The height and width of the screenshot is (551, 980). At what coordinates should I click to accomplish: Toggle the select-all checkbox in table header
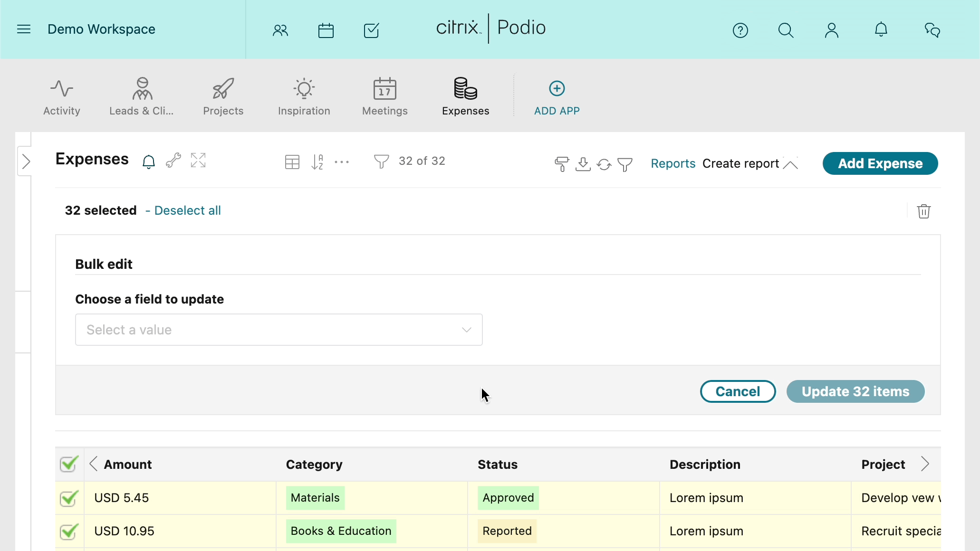tap(69, 464)
